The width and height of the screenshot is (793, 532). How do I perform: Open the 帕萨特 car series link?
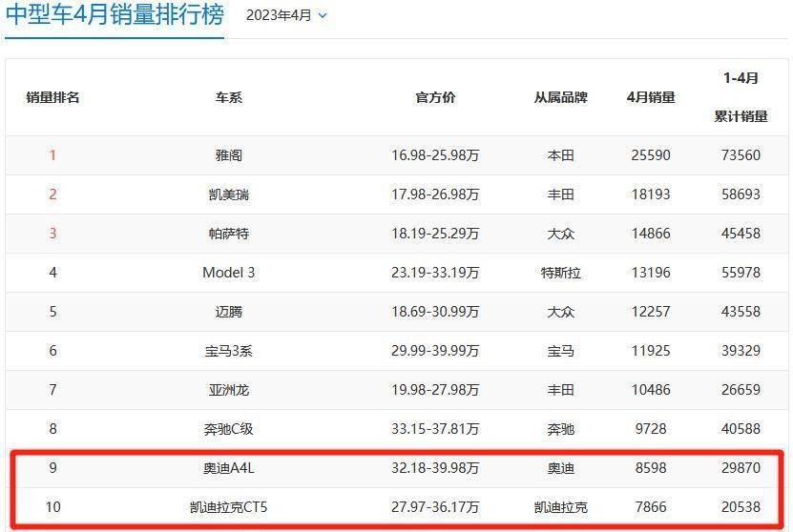click(229, 234)
